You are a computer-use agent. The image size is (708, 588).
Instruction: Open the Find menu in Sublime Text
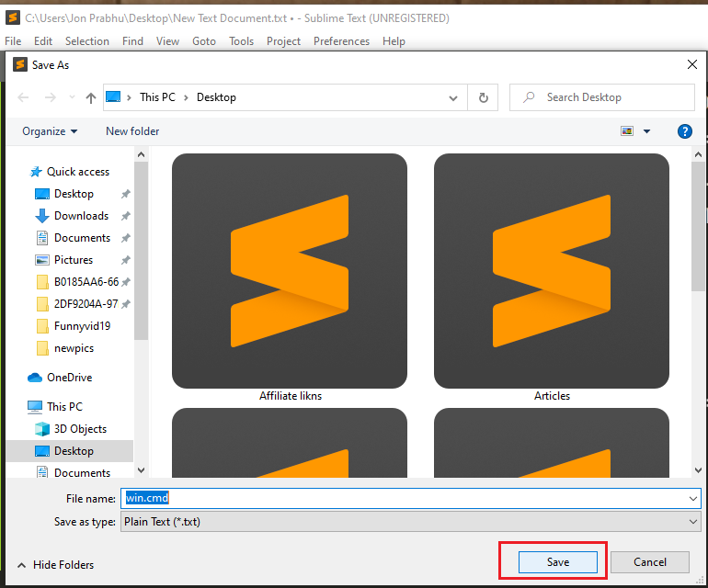(132, 41)
